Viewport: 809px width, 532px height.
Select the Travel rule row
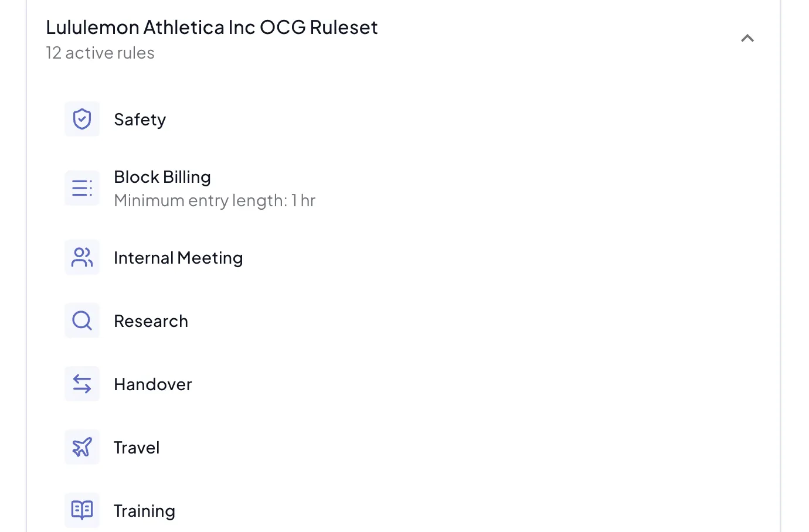(x=137, y=446)
